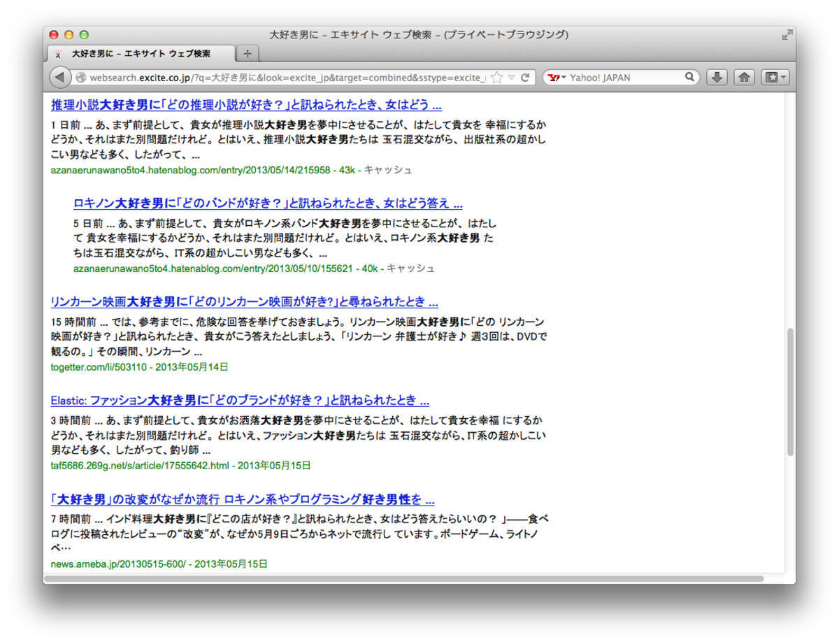Click the magnifier to run the Yahoo! JAPAN search
Image resolution: width=839 pixels, height=644 pixels.
click(689, 77)
